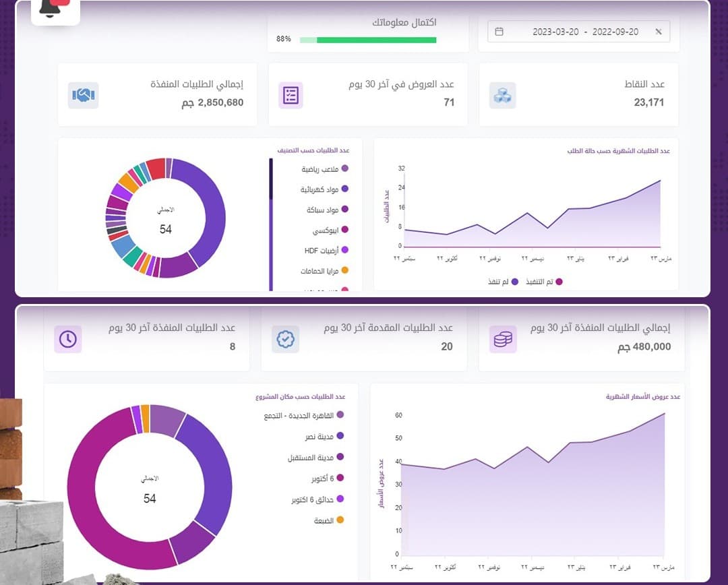Click the عدد الطلبيات الشهرية حسب حالة الطلب title

[x=618, y=151]
